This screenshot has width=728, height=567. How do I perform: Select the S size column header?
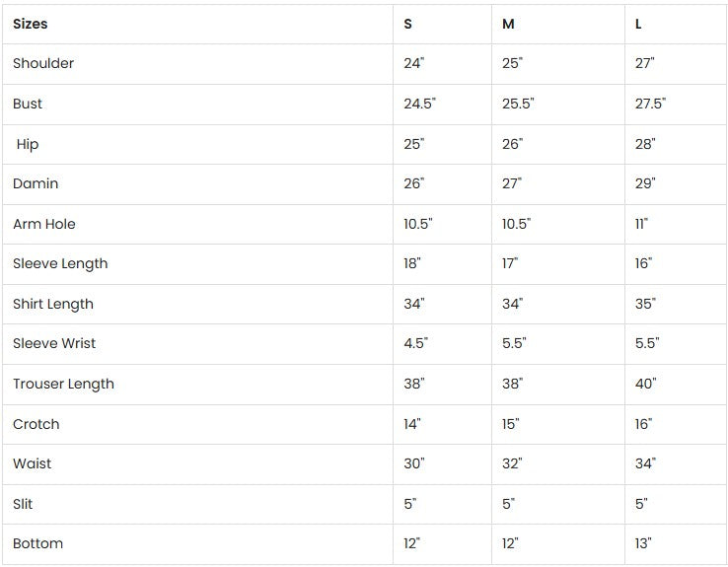408,24
